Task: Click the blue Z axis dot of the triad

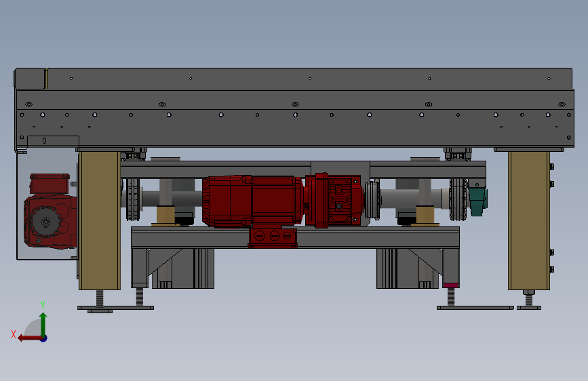Action: pos(44,338)
